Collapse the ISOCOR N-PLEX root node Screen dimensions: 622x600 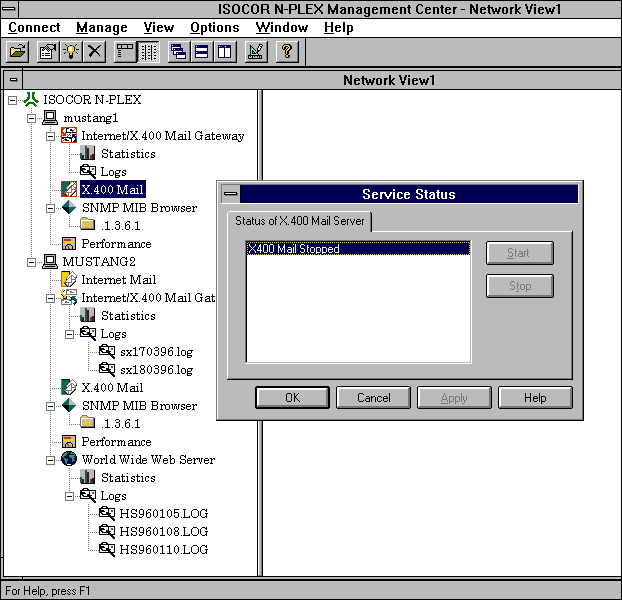click(12, 100)
